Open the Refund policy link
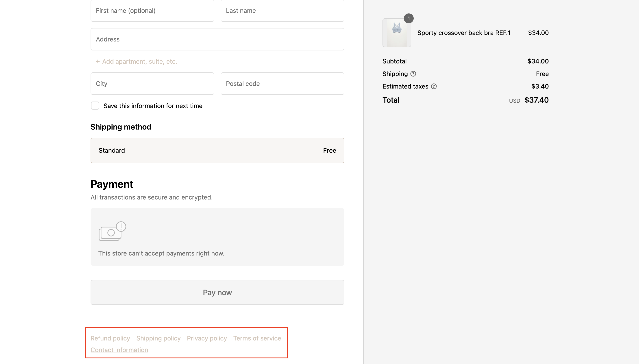Viewport: 639px width, 364px height. 110,338
